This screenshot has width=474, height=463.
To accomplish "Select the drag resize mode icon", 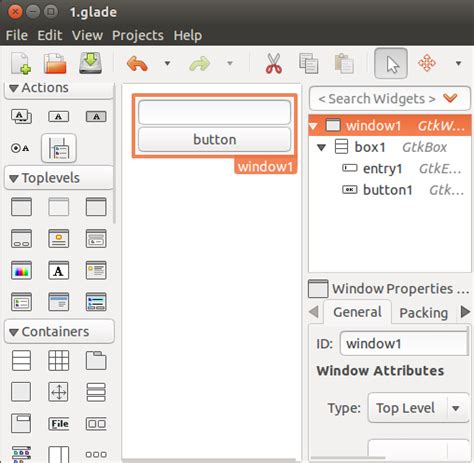I will tap(427, 63).
